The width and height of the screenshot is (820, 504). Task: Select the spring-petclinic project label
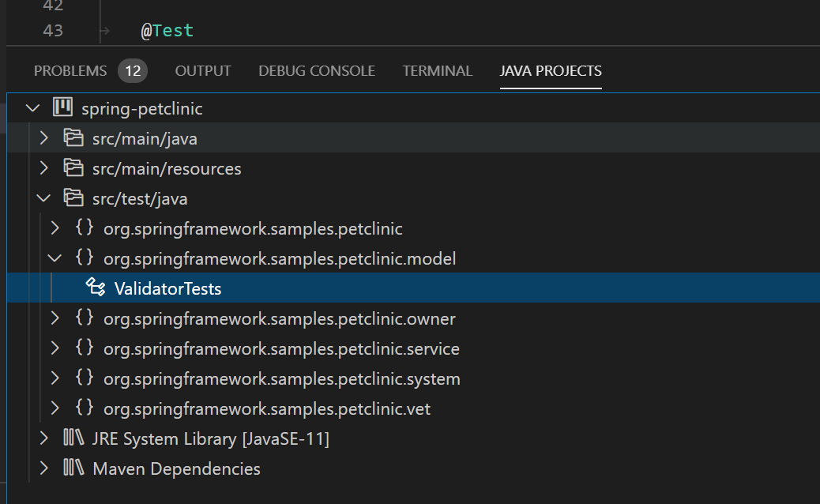[141, 109]
